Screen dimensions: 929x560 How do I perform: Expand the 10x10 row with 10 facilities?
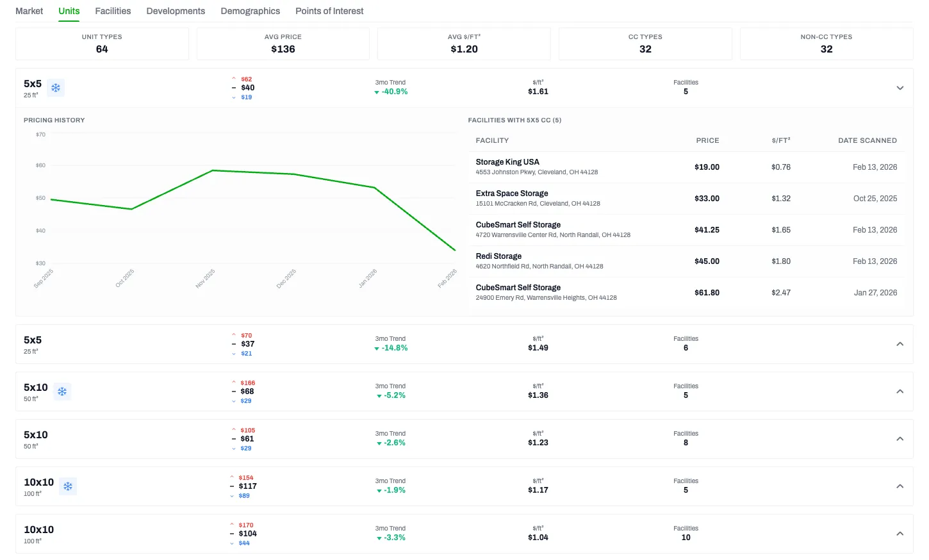(x=900, y=534)
